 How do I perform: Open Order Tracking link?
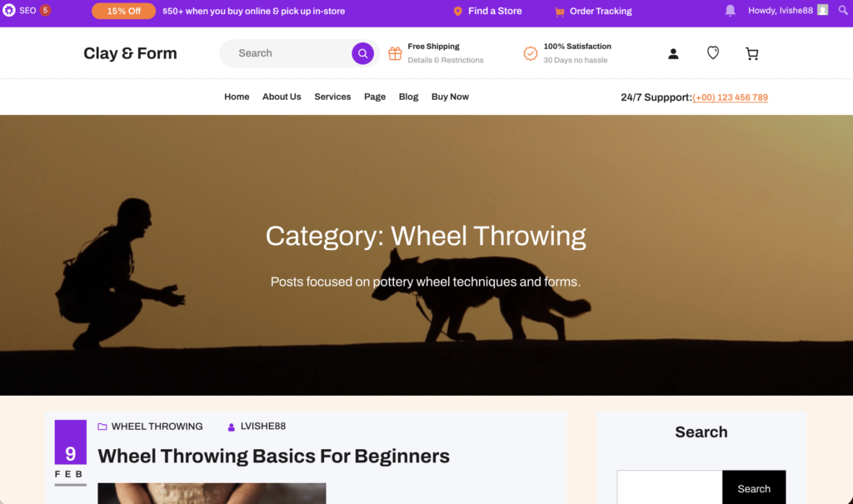point(593,11)
